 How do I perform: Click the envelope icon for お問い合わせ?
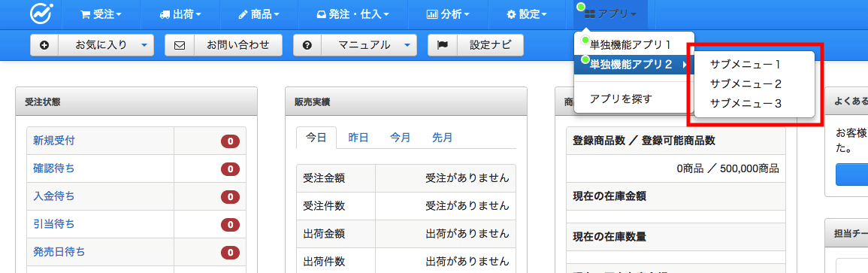point(180,45)
